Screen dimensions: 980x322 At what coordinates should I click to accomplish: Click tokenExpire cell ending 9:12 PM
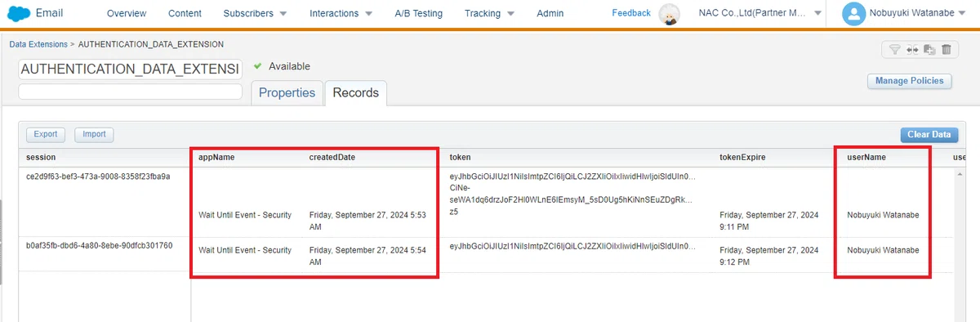click(768, 256)
